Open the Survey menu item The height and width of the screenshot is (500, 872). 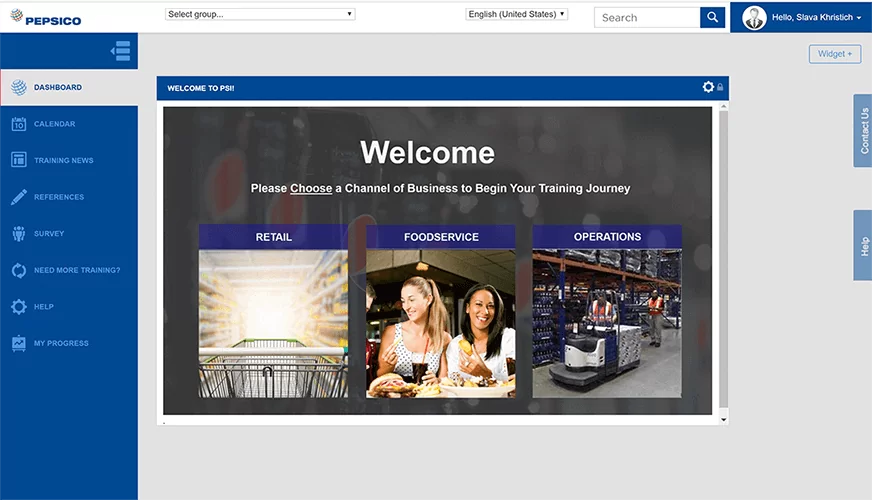point(69,234)
